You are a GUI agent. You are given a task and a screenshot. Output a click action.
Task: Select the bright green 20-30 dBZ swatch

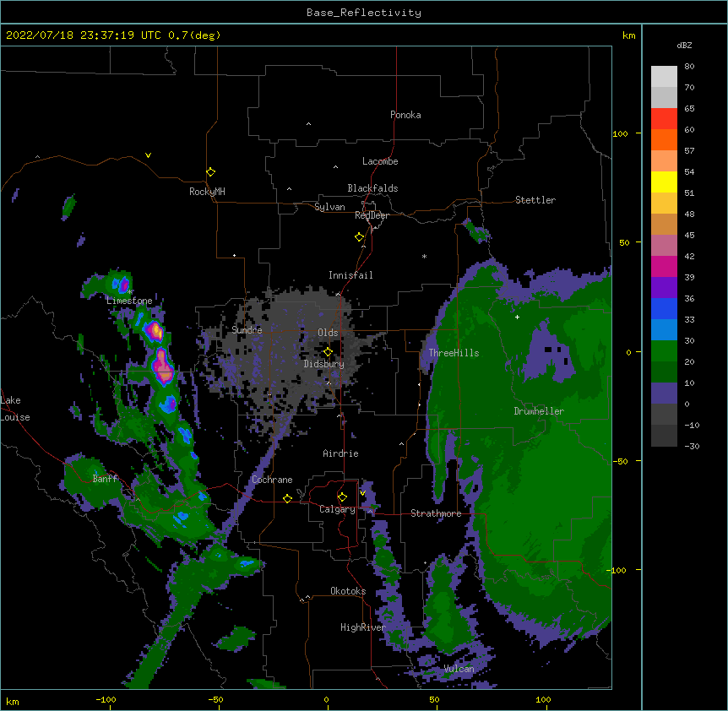[664, 351]
